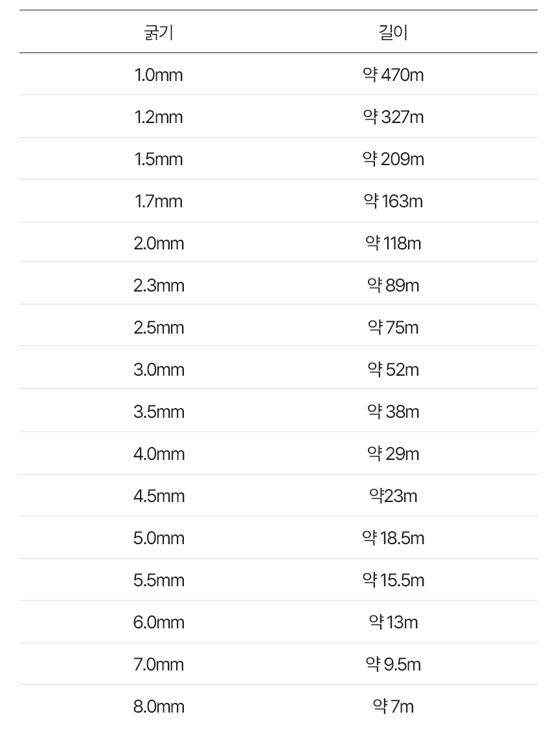This screenshot has width=557, height=756.
Task: Click the 약 52m length cell
Action: (393, 370)
